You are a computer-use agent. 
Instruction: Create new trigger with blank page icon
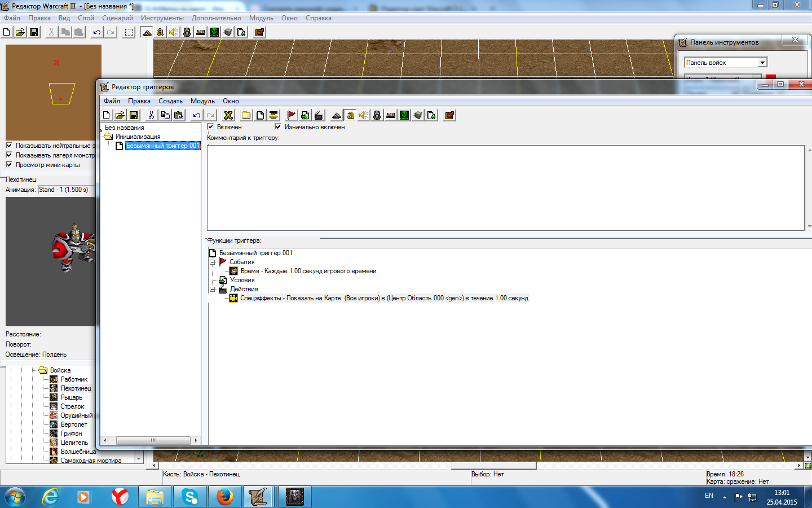point(260,115)
